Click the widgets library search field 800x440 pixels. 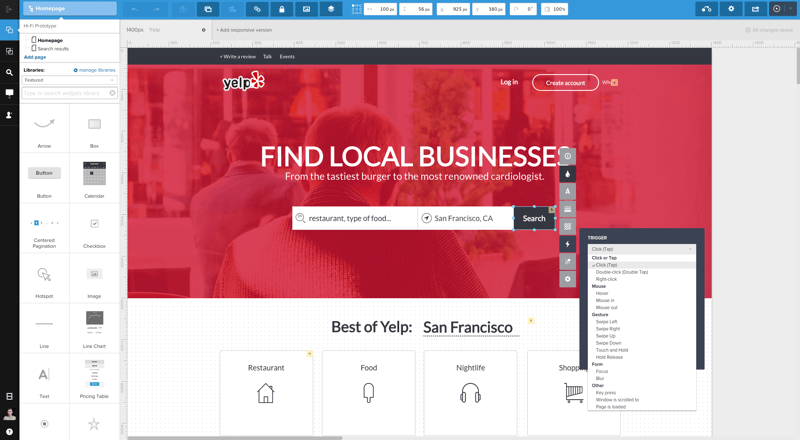[66, 93]
